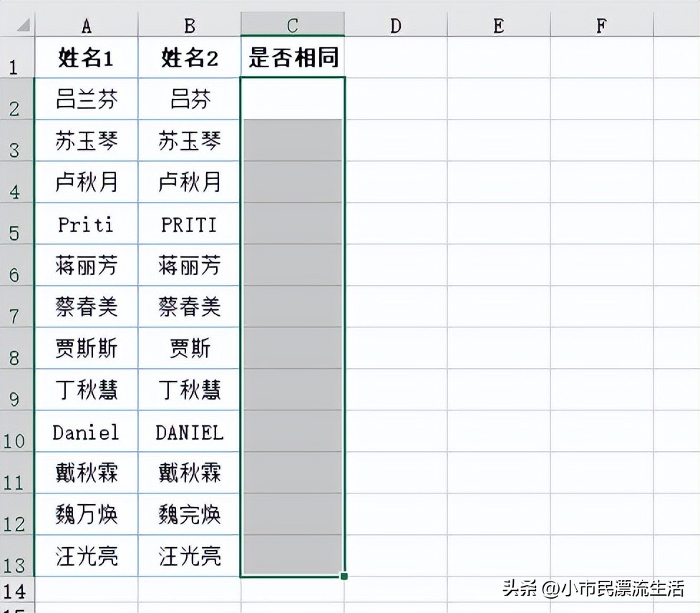Select row 1 header

point(16,57)
